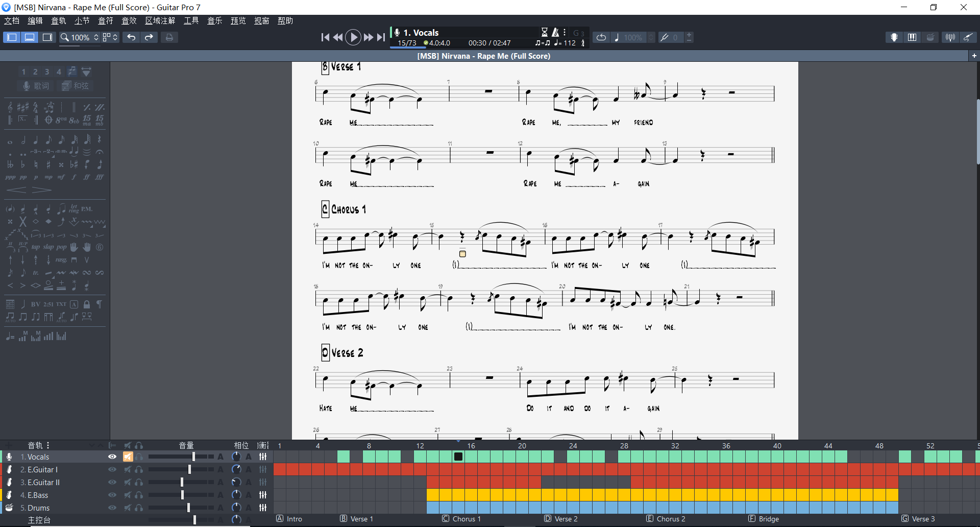Click the undo arrow icon
This screenshot has width=980, height=527.
[131, 37]
